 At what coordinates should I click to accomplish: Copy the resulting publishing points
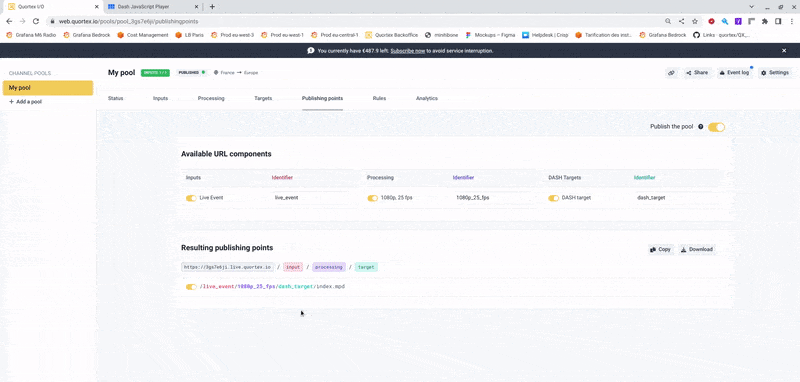point(661,249)
